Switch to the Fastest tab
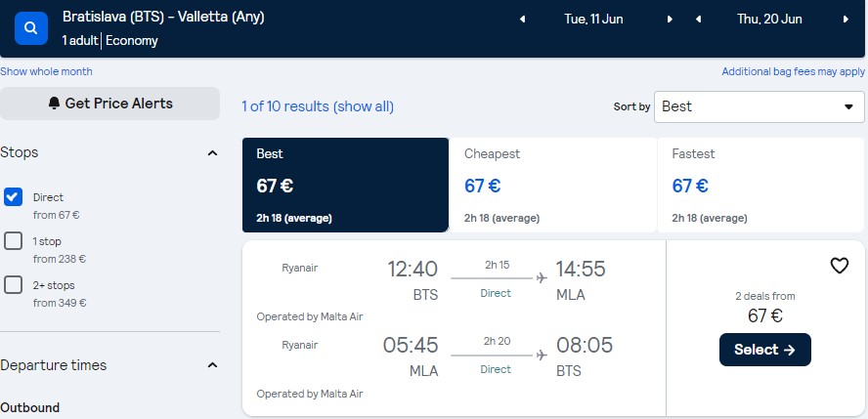The image size is (868, 419). (760, 186)
